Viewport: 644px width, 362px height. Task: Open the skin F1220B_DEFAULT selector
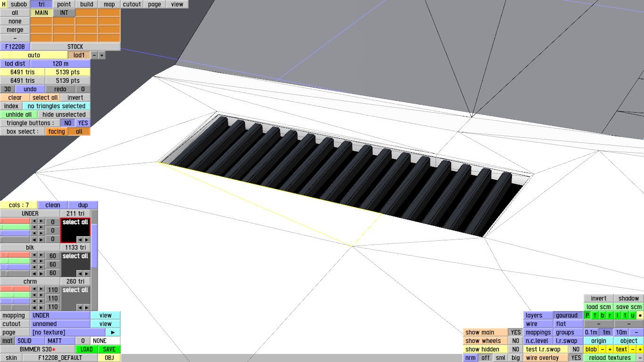tap(60, 358)
